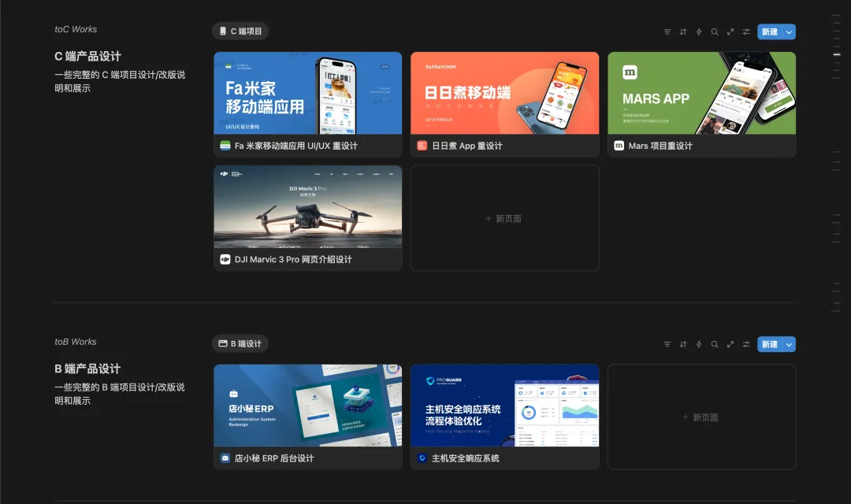Click 新建 button in C 端项目 section
The height and width of the screenshot is (504, 851).
click(770, 32)
